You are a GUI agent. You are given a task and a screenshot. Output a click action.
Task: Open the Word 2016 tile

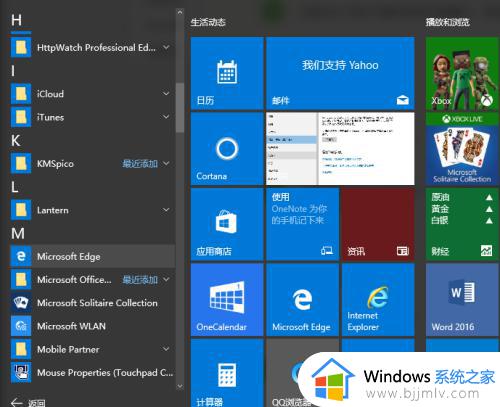point(462,300)
